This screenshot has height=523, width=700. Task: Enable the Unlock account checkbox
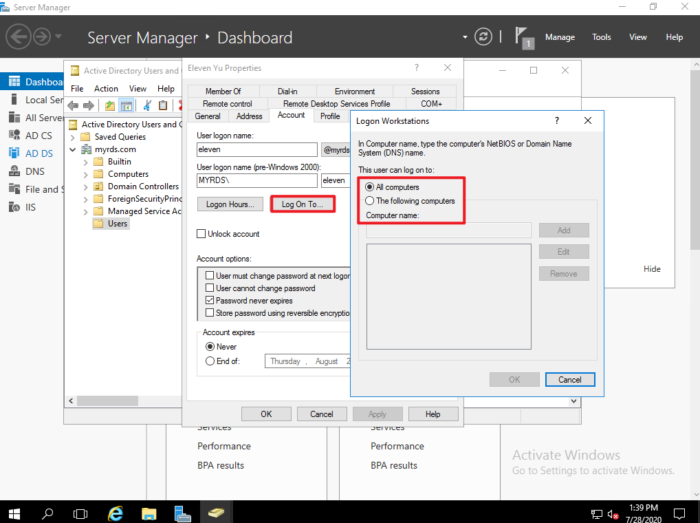pos(202,234)
